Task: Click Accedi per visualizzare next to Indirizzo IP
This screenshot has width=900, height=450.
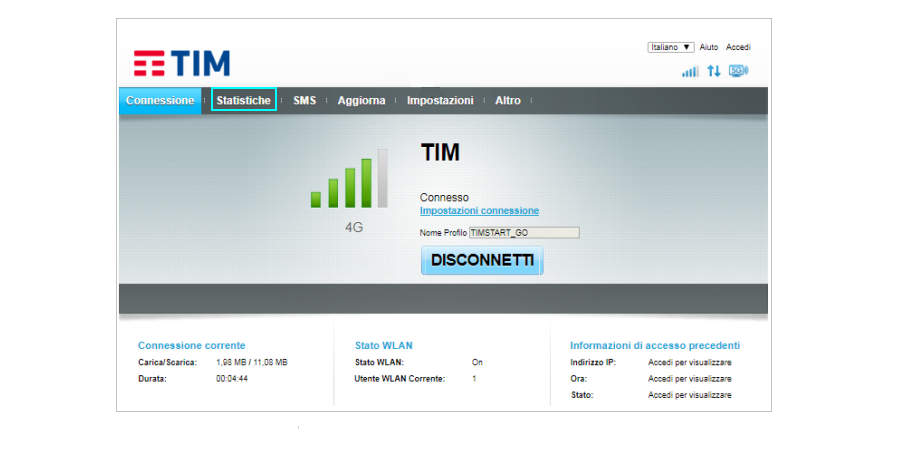Action: [690, 363]
